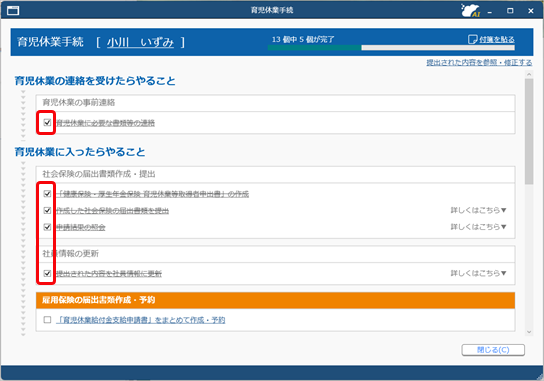
Task: Select 社会保険の届出書類作成・提出 header
Action: [275, 174]
